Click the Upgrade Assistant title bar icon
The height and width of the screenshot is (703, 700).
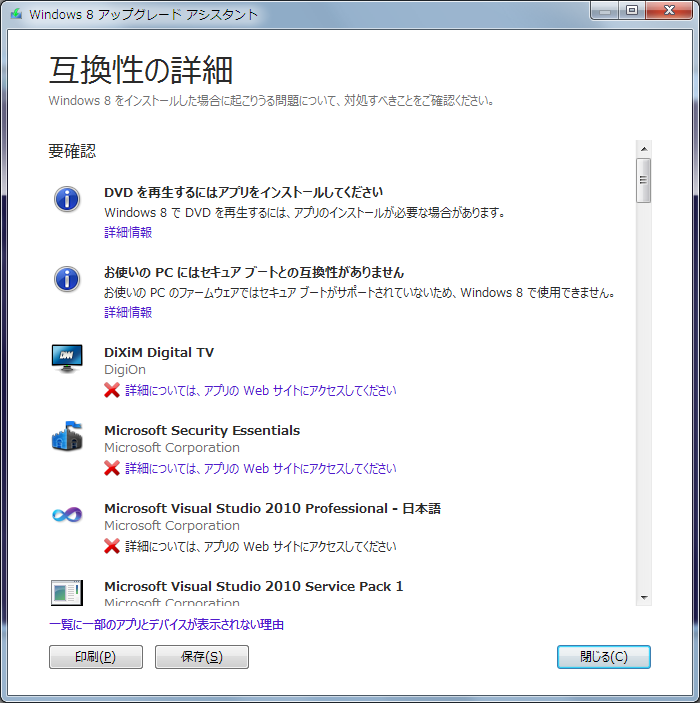(x=17, y=14)
